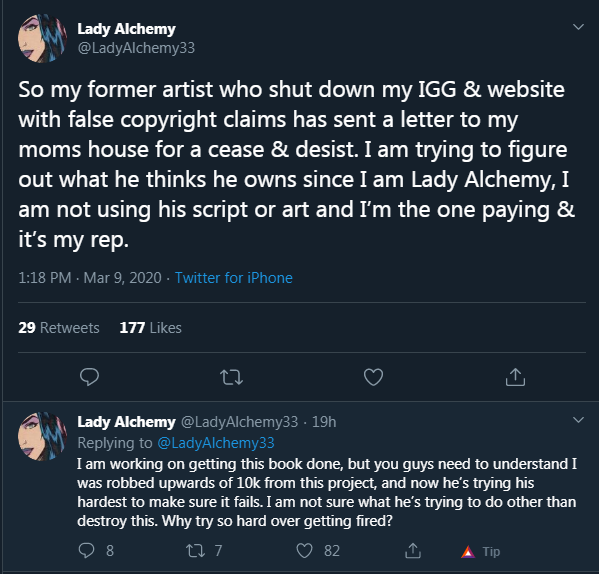599x574 pixels.
Task: Share the reply tweet about the book
Action: point(413,551)
